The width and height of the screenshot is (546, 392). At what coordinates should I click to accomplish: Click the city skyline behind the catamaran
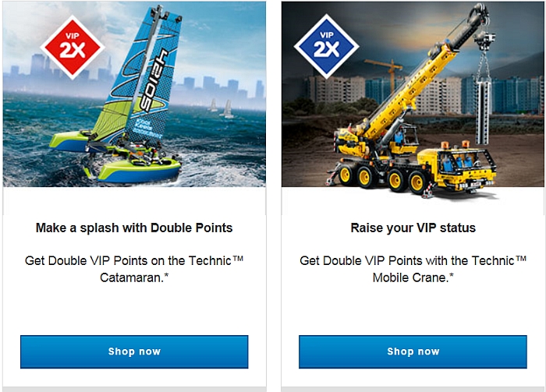[134, 78]
